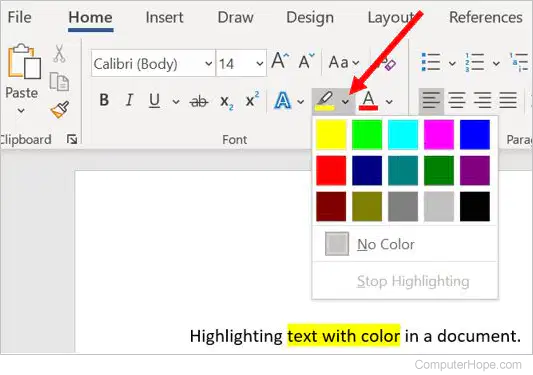This screenshot has height=375, width=533.
Task: Select the Format Painter brush icon
Action: point(60,109)
